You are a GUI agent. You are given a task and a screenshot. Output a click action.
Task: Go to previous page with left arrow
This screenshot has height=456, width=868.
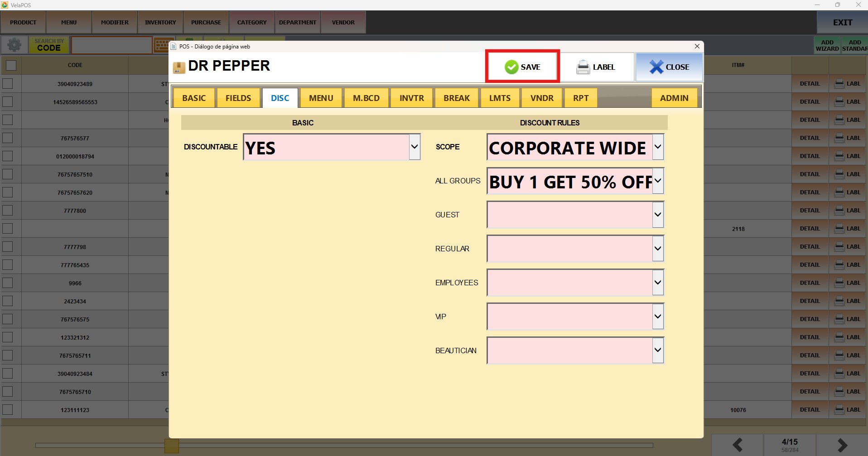point(737,445)
